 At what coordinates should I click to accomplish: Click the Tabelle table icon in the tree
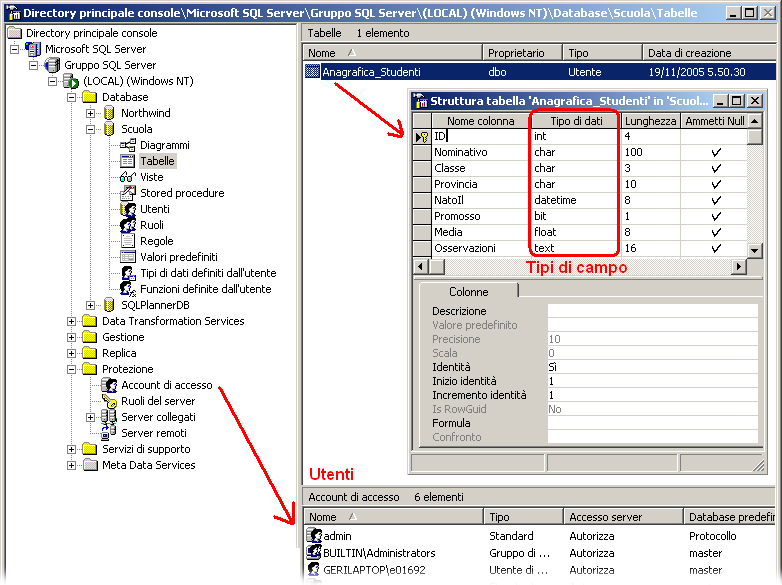128,161
